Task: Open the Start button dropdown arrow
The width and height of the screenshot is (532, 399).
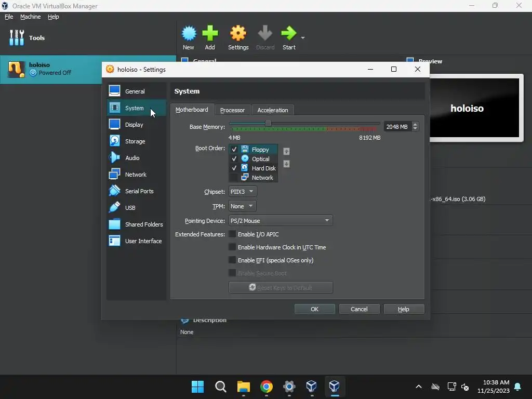Action: click(303, 37)
